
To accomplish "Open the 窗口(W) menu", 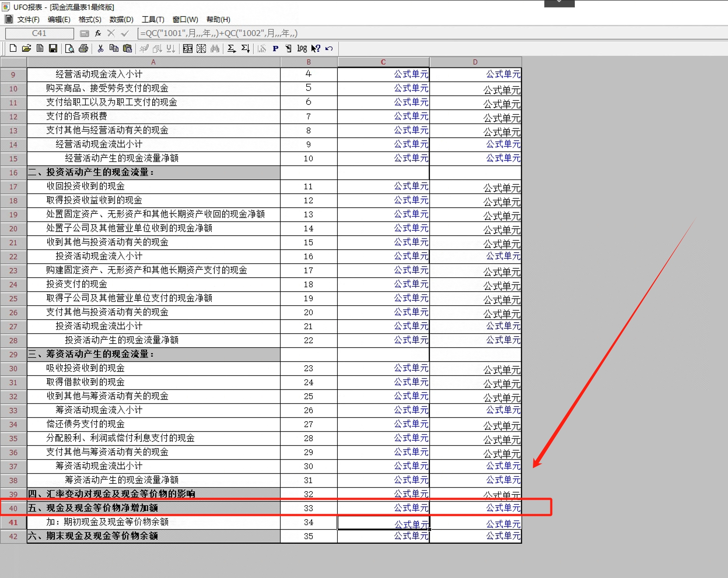I will point(185,19).
